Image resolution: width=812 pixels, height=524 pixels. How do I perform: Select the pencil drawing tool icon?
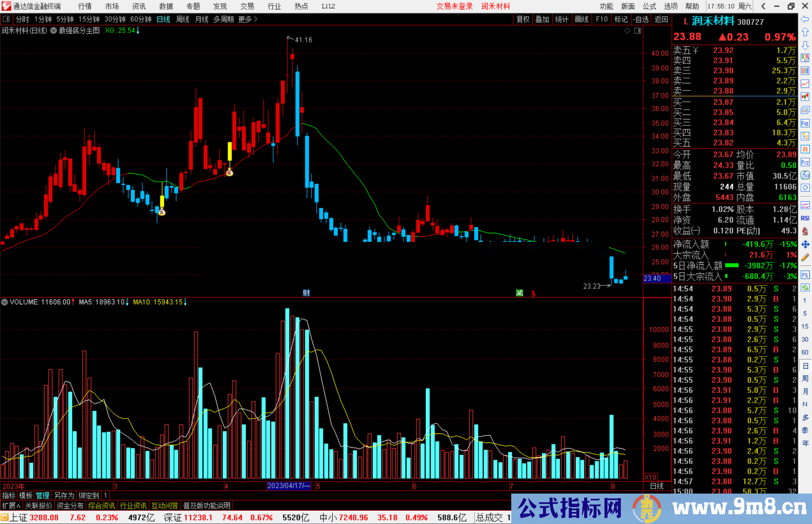(805, 258)
